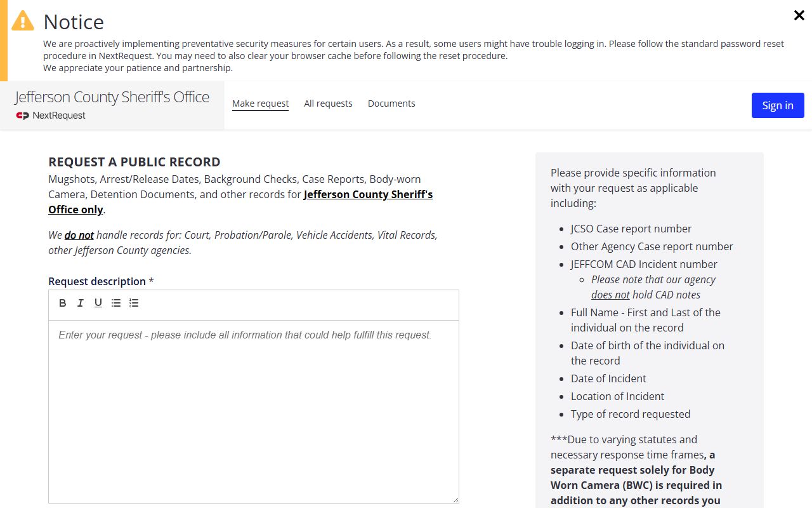Click the 'Location of Incident' bullet
812x508 pixels.
617,396
